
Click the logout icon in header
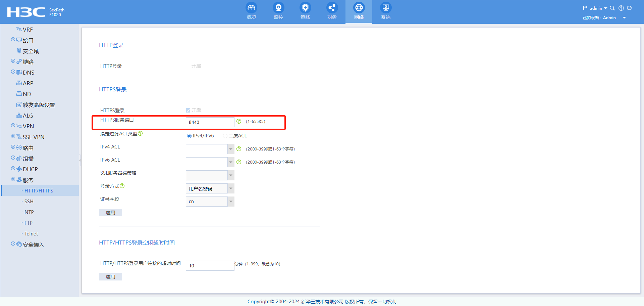(630, 8)
